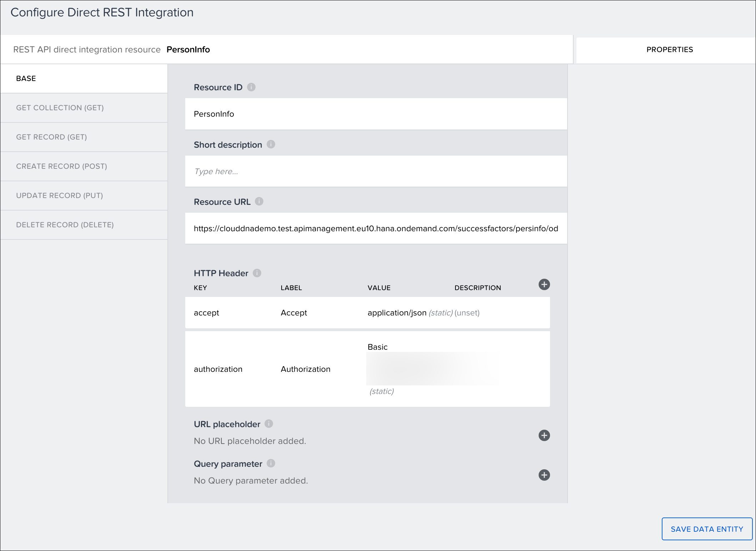Click the PersonInfo resource name in header
The height and width of the screenshot is (551, 756).
[x=188, y=50]
